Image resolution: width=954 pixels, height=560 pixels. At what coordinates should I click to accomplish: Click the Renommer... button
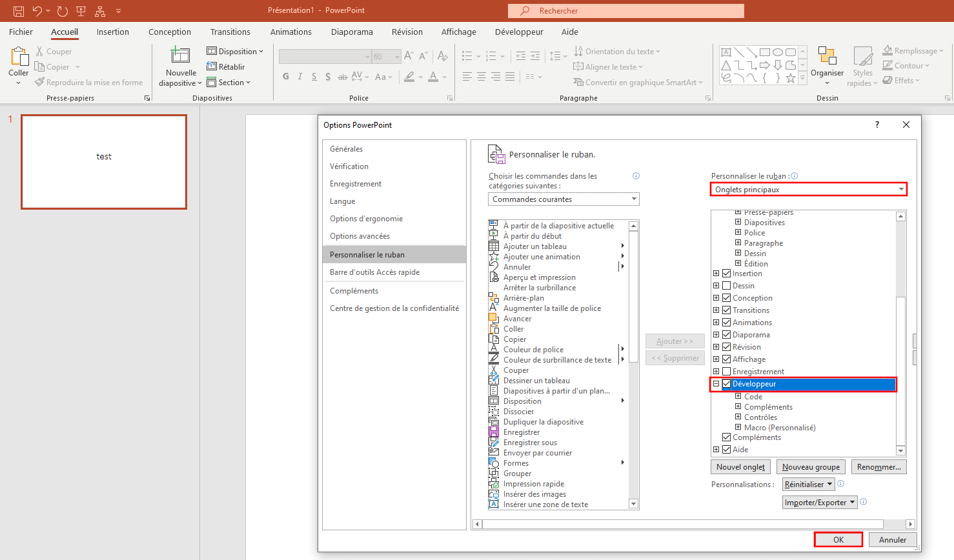879,466
